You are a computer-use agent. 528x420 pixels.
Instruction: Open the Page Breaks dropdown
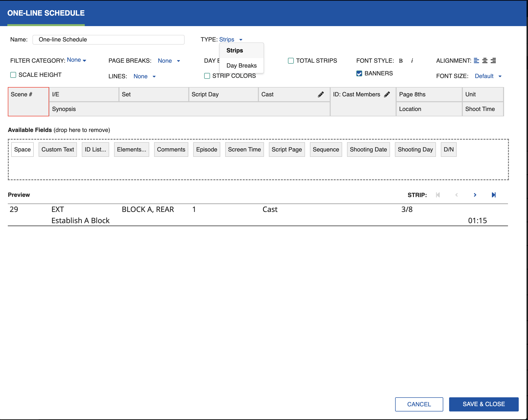click(169, 61)
